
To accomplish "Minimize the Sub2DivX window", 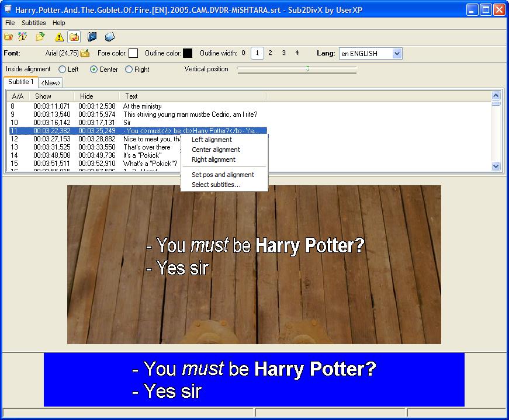I will (x=472, y=10).
